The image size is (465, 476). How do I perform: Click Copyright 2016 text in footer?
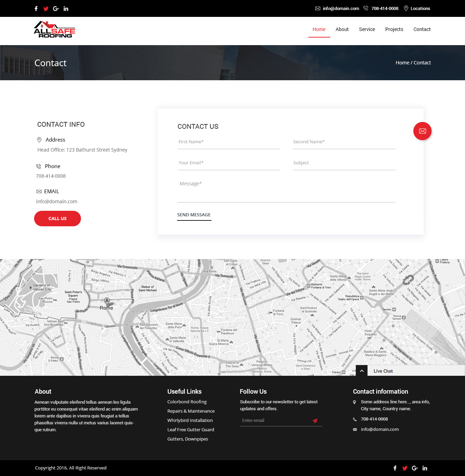click(71, 468)
